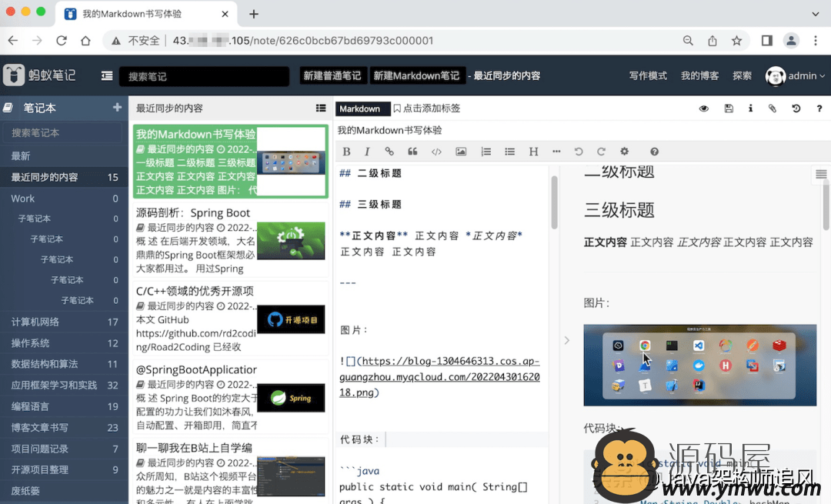Click the 蚂蚁笔记 logo
This screenshot has height=504, width=831.
coord(40,75)
